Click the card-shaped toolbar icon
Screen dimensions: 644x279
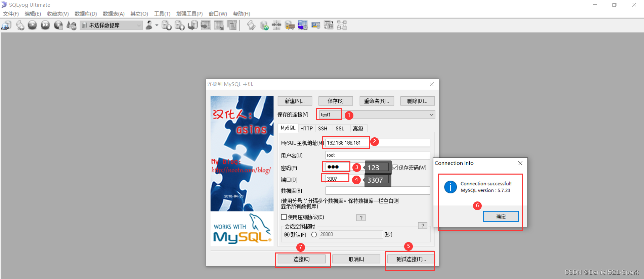316,25
